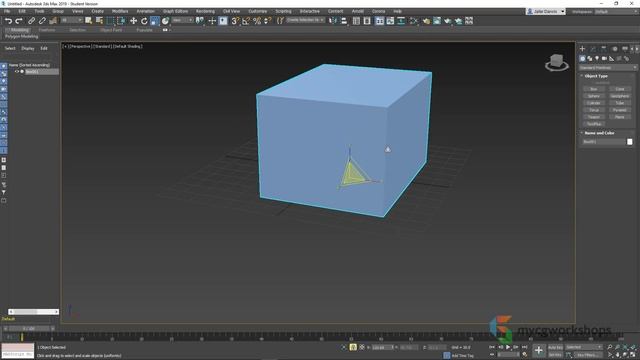Viewport: 640px width, 360px height.
Task: Select the Select and Link tool
Action: (31, 21)
